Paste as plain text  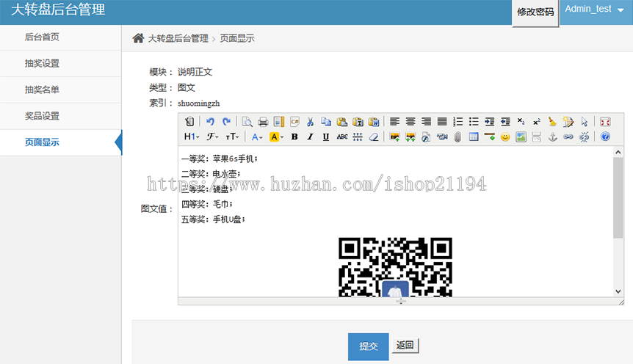click(358, 122)
